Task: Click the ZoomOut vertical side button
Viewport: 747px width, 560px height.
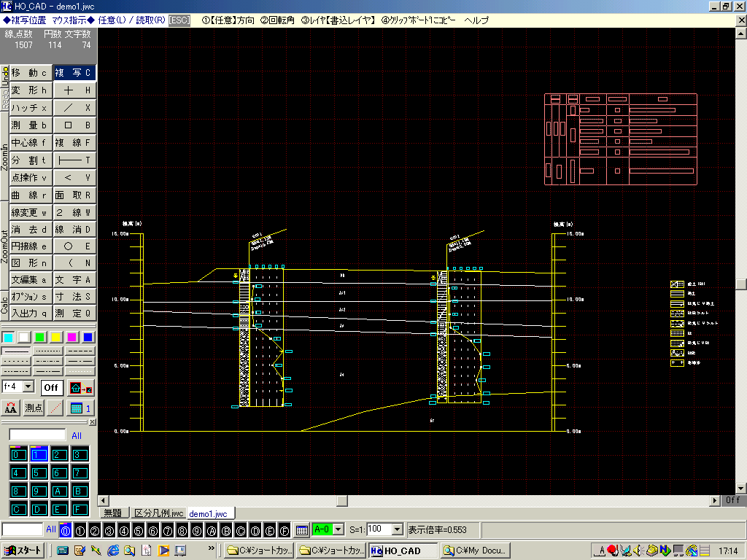Action: tap(5, 246)
